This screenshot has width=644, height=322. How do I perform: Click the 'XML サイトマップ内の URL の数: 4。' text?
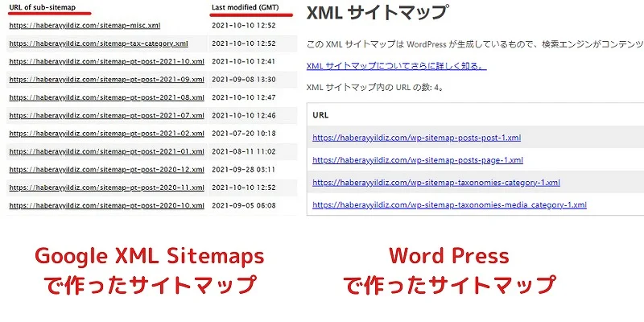click(x=375, y=88)
